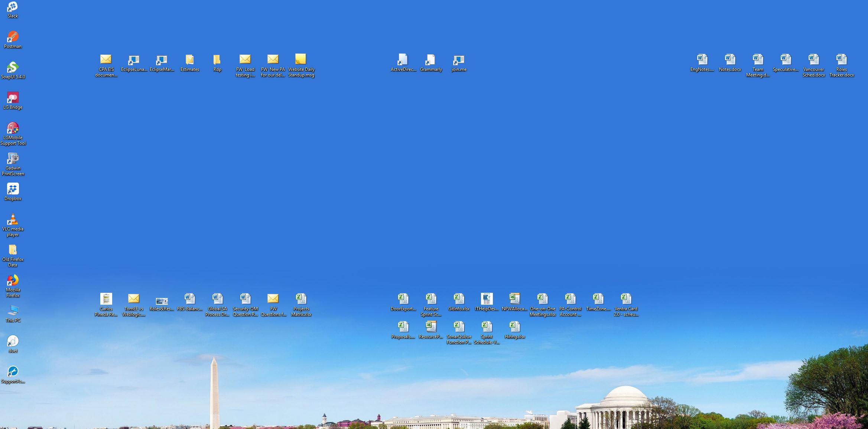The height and width of the screenshot is (429, 868).
Task: Select the SoapUI 5.4.0 icon
Action: tap(13, 71)
